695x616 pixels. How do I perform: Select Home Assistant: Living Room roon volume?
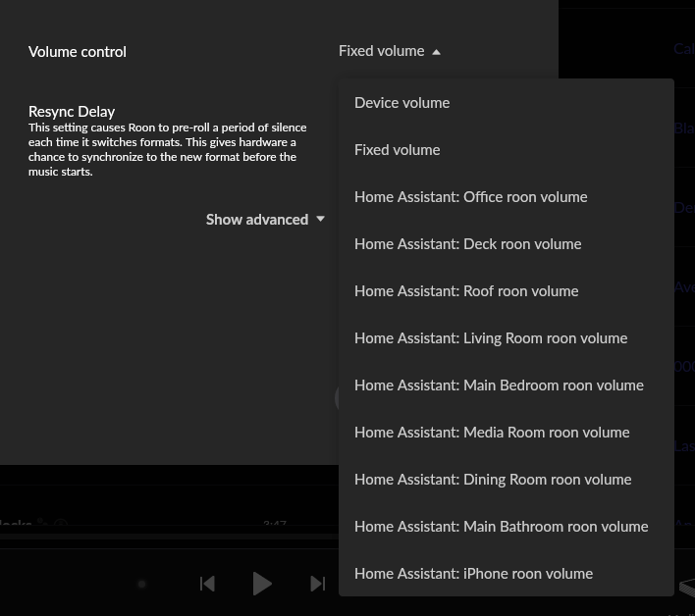tap(491, 338)
